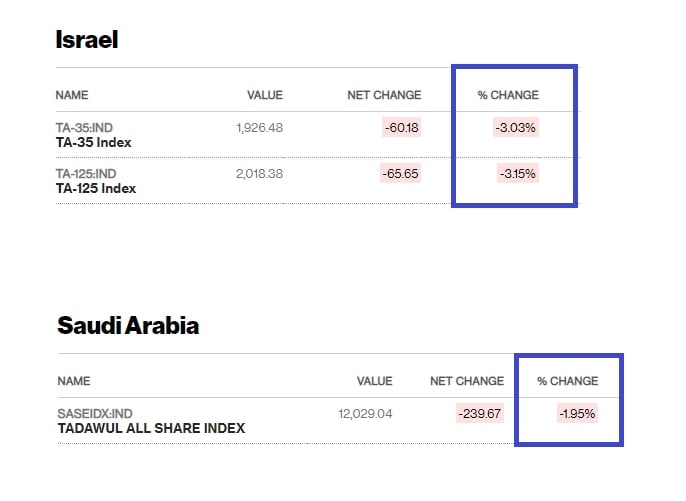
Task: Open TADAWUL ALL SHARE INDEX link
Action: (x=151, y=429)
